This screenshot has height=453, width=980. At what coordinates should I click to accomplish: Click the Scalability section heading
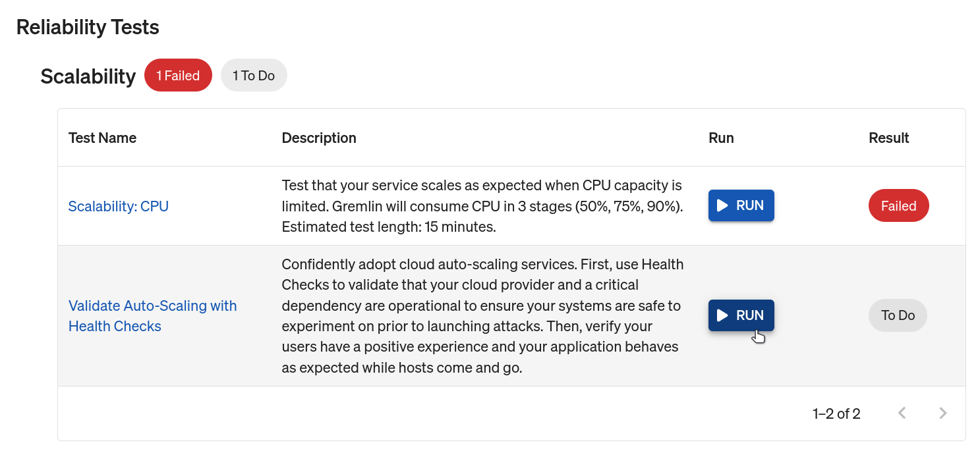coord(88,76)
